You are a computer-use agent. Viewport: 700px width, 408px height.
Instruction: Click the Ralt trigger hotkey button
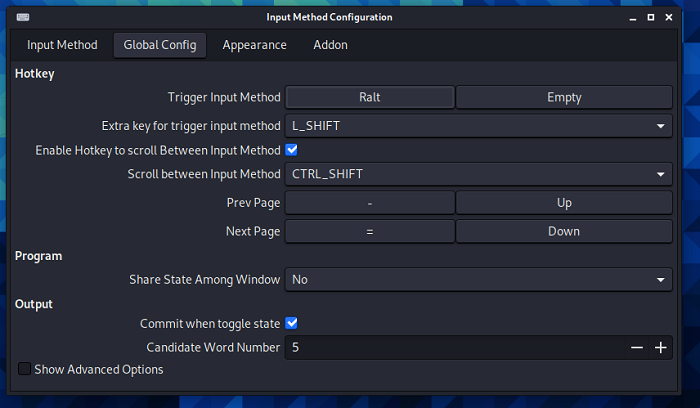pos(370,97)
